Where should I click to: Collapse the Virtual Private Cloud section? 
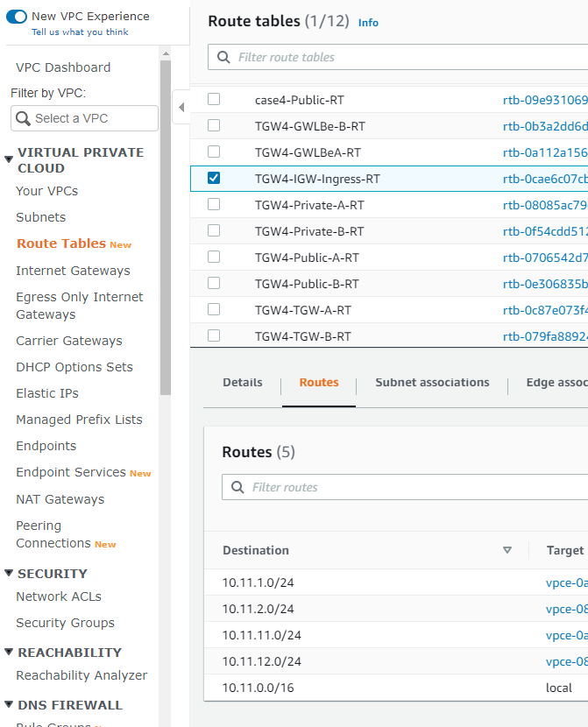(9, 159)
